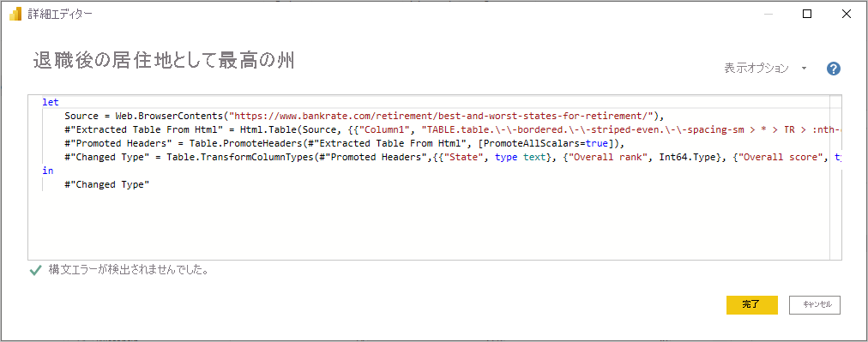Screen dimensions: 868x342
Task: Click PromoteAllScalars=true in the code
Action: tap(546, 143)
